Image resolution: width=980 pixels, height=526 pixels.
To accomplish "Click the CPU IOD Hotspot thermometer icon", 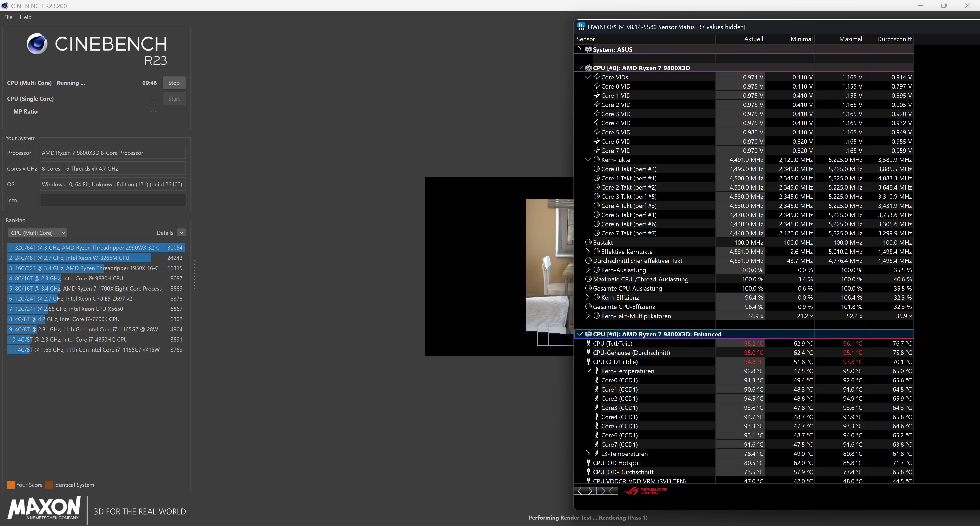I will point(589,462).
